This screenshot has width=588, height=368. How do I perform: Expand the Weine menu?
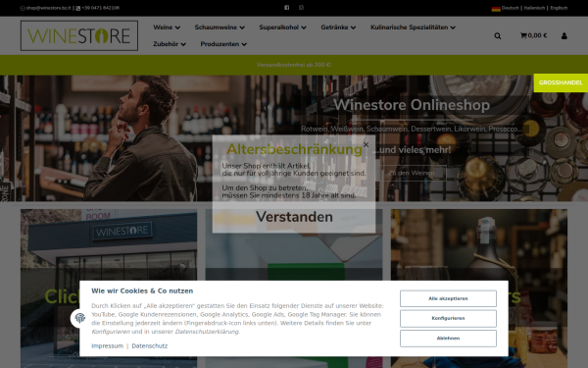167,27
